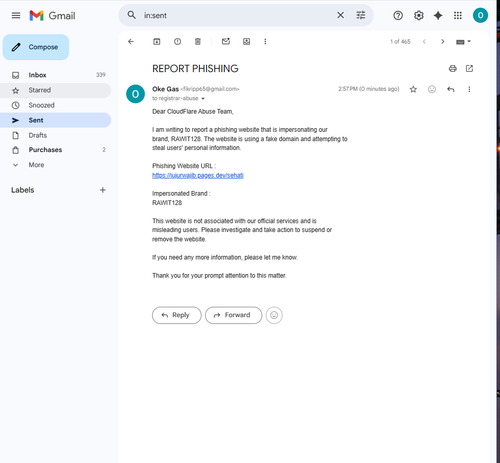
Task: Open message More options menu
Action: [469, 89]
